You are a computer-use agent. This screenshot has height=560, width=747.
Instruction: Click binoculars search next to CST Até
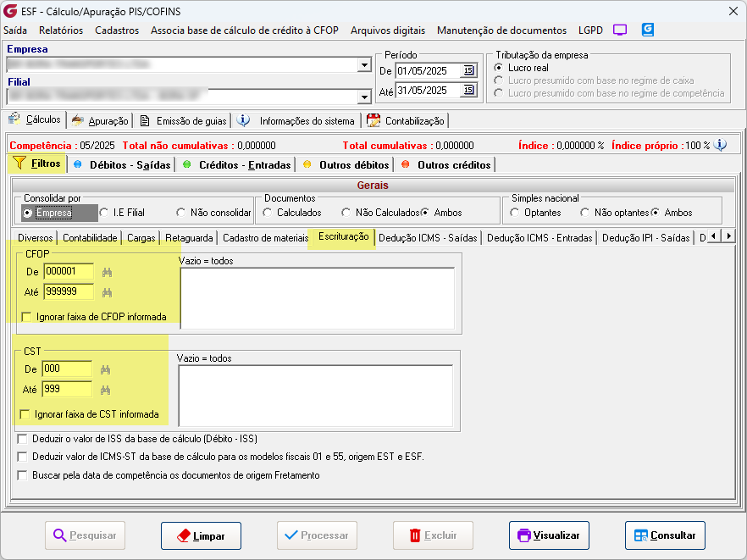[x=105, y=390]
